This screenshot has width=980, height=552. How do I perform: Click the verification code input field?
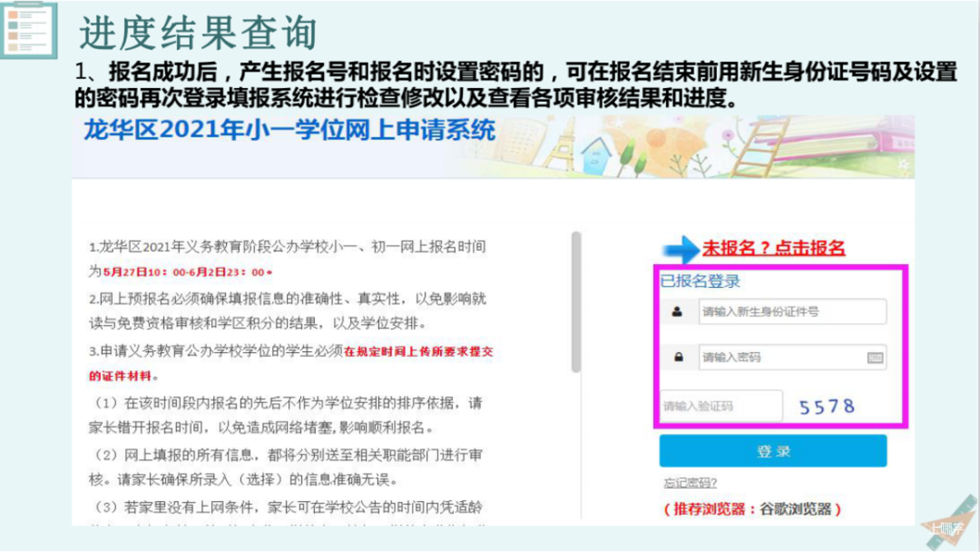pos(721,406)
